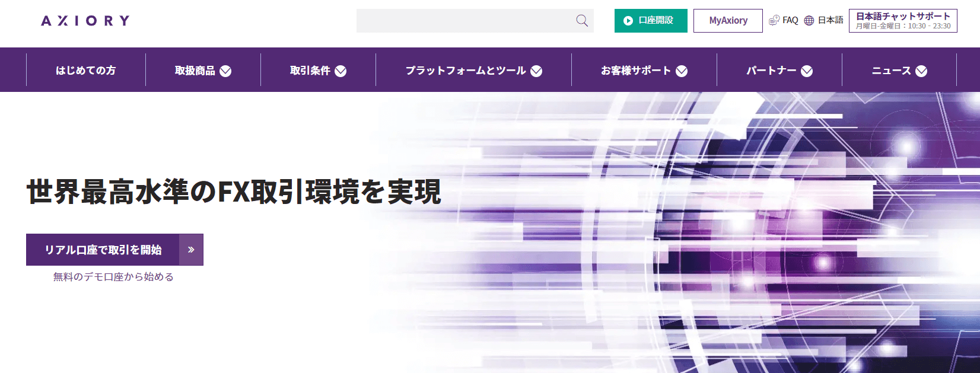Open 日本語チャットサポート button
This screenshot has width=980, height=373.
[x=903, y=21]
